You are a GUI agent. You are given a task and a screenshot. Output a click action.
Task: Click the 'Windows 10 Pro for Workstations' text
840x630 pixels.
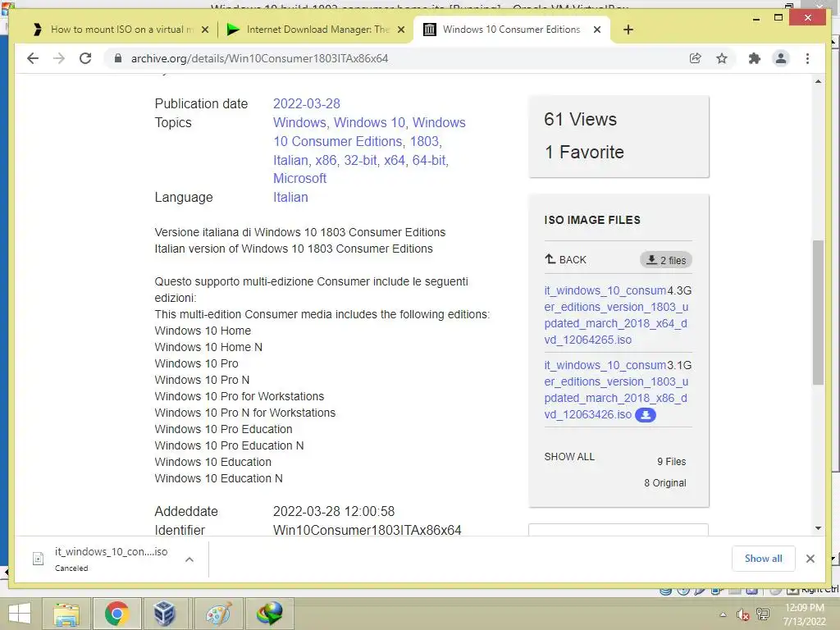tap(240, 396)
